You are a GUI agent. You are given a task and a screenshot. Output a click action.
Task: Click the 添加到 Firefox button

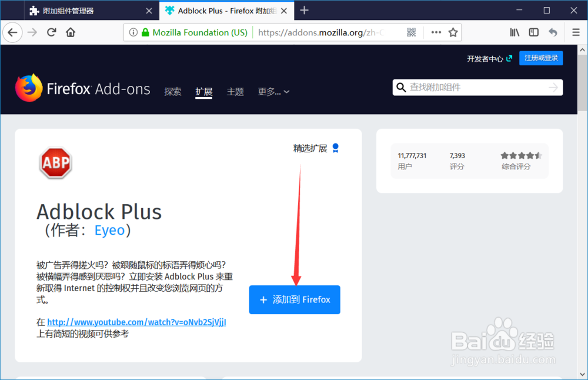pos(295,300)
